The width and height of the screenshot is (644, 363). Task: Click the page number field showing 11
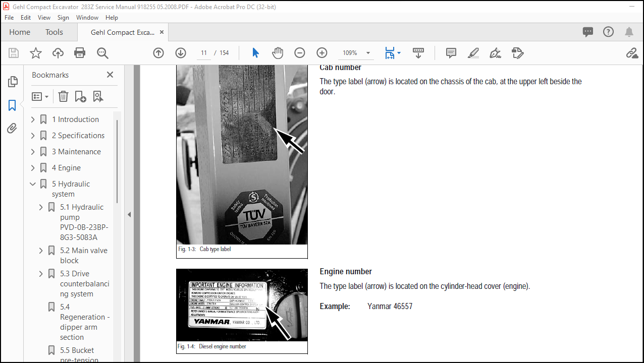(204, 53)
